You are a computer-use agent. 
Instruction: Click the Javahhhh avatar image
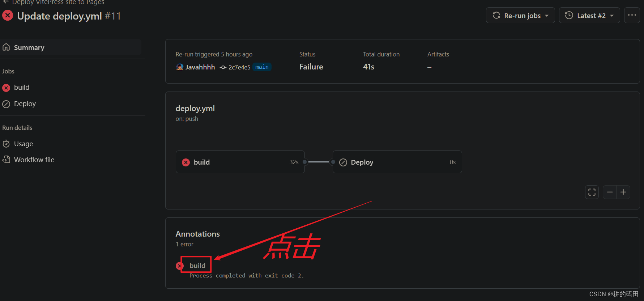179,67
